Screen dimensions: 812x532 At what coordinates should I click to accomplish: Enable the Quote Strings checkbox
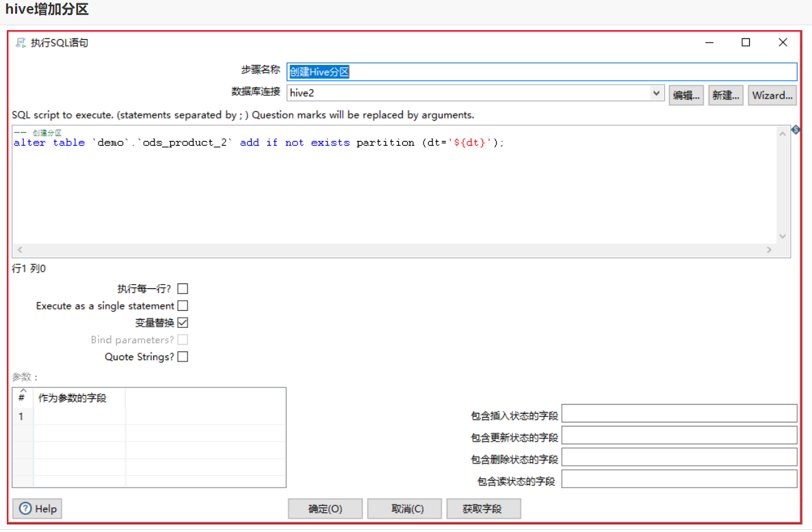tap(183, 356)
